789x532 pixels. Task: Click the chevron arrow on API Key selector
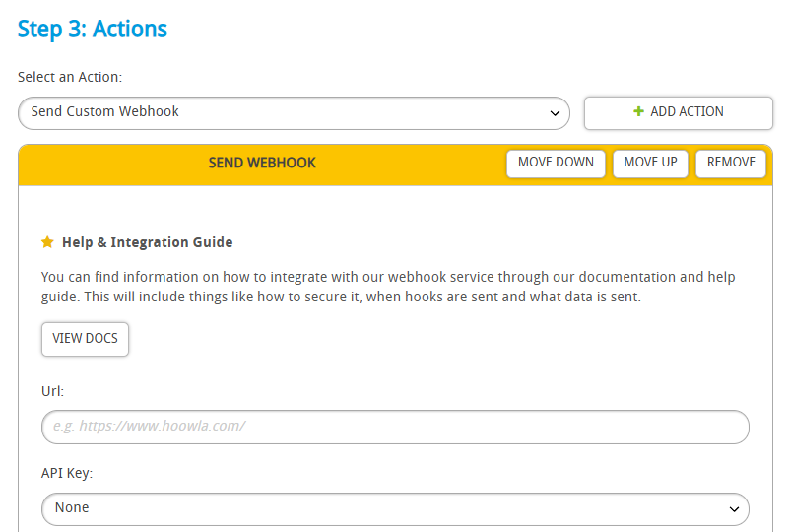click(x=734, y=509)
